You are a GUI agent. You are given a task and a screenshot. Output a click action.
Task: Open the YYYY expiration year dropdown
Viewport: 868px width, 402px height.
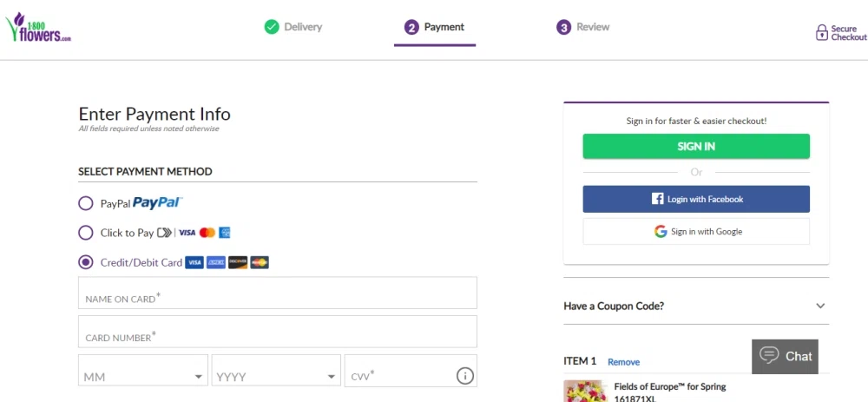click(276, 377)
